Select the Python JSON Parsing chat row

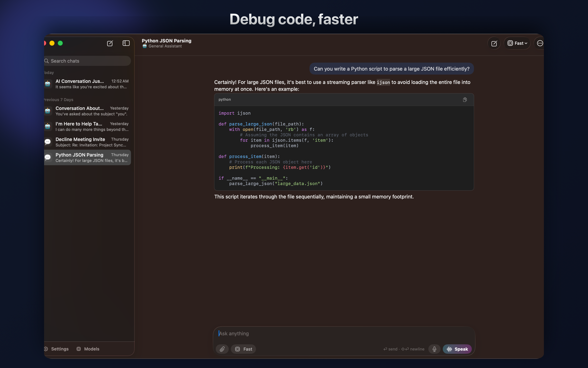pos(87,157)
